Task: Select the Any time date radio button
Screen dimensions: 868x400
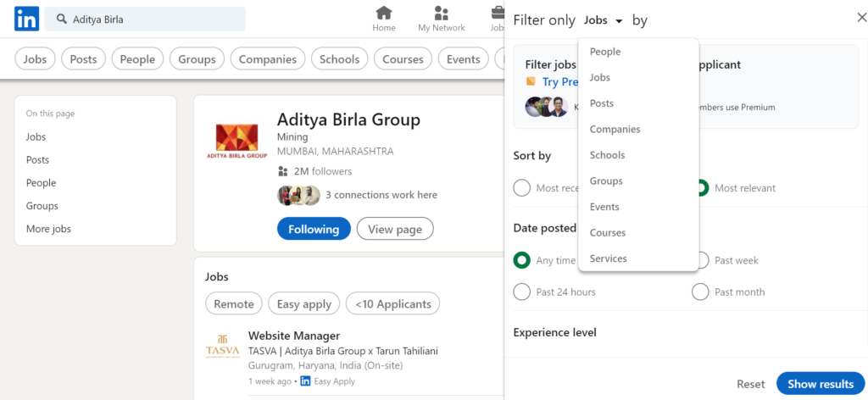Action: (521, 260)
